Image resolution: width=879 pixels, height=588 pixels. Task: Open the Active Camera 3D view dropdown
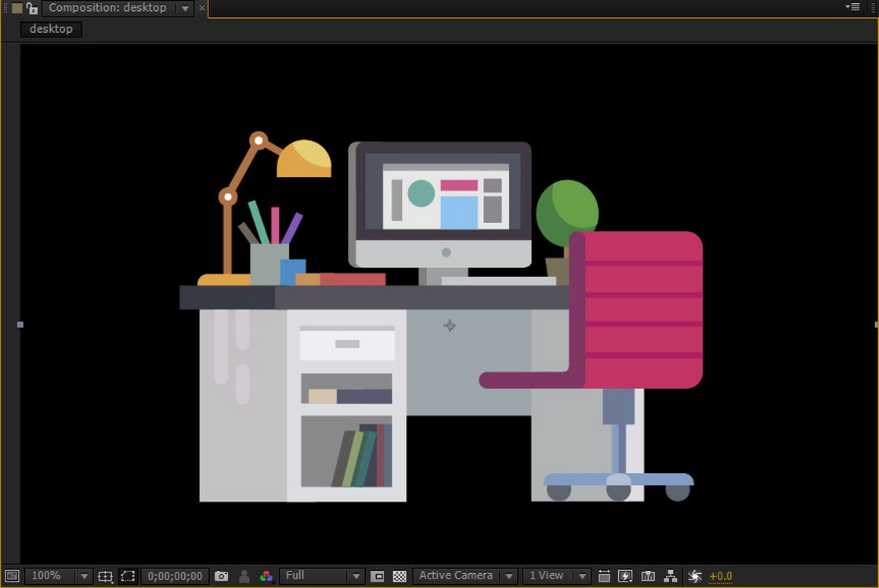pyautogui.click(x=465, y=575)
